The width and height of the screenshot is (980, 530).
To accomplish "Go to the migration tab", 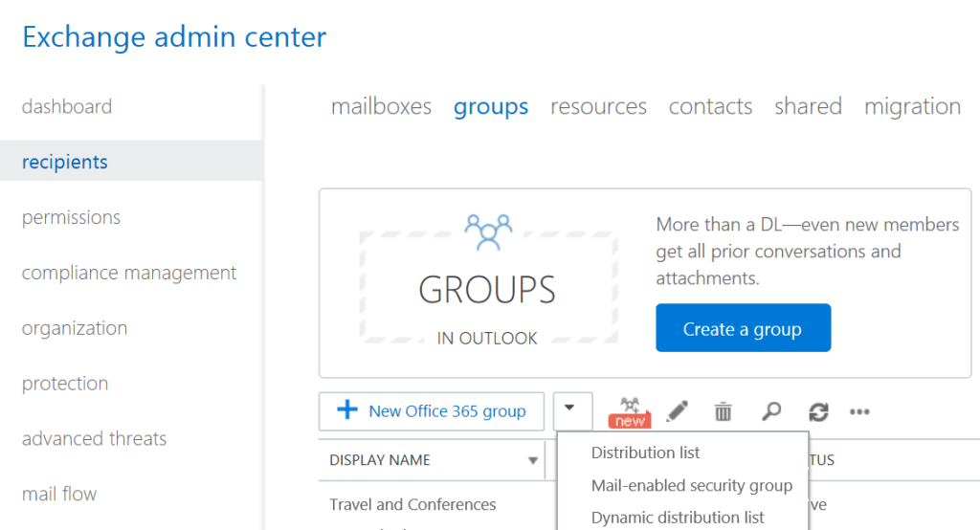I will [912, 106].
